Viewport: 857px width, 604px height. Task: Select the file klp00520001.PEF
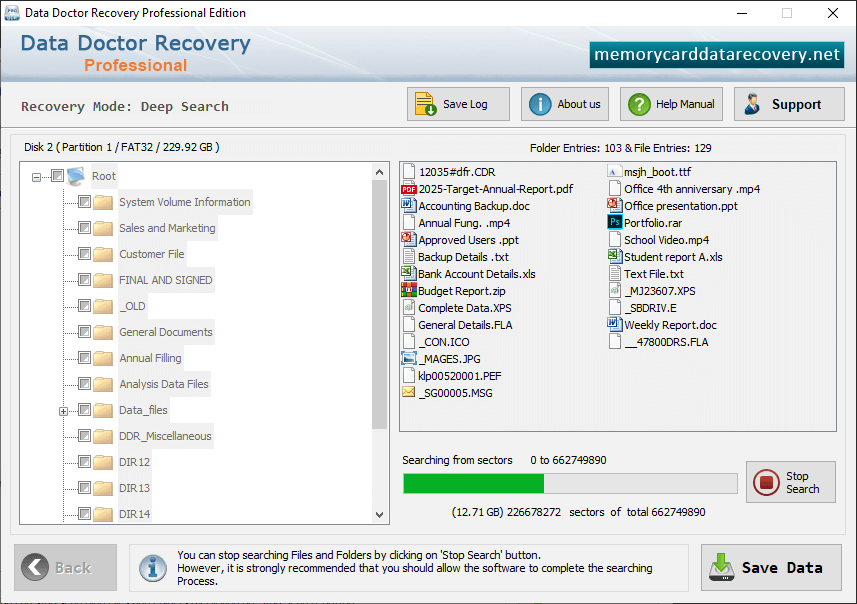[x=460, y=376]
